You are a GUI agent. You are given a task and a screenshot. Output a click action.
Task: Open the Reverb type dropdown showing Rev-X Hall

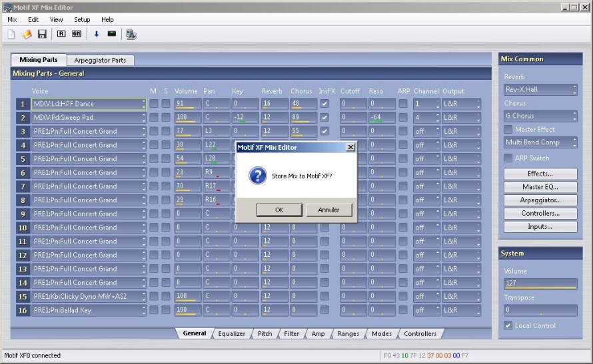coord(540,89)
